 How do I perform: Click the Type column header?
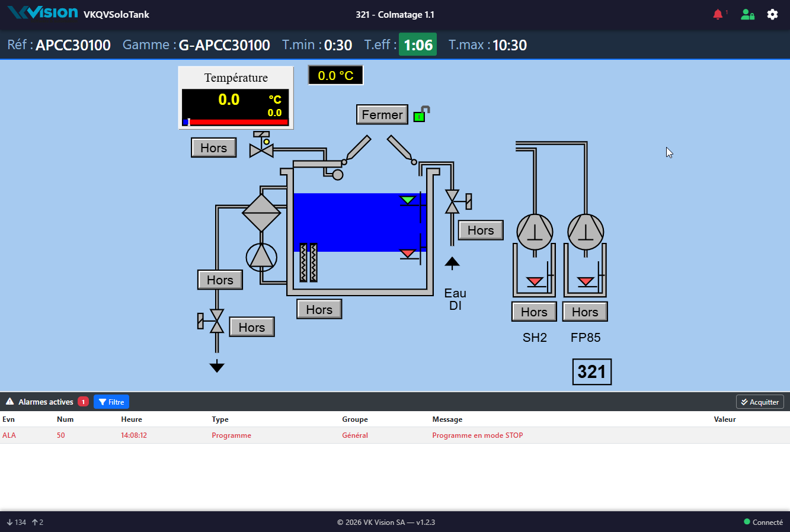click(220, 419)
